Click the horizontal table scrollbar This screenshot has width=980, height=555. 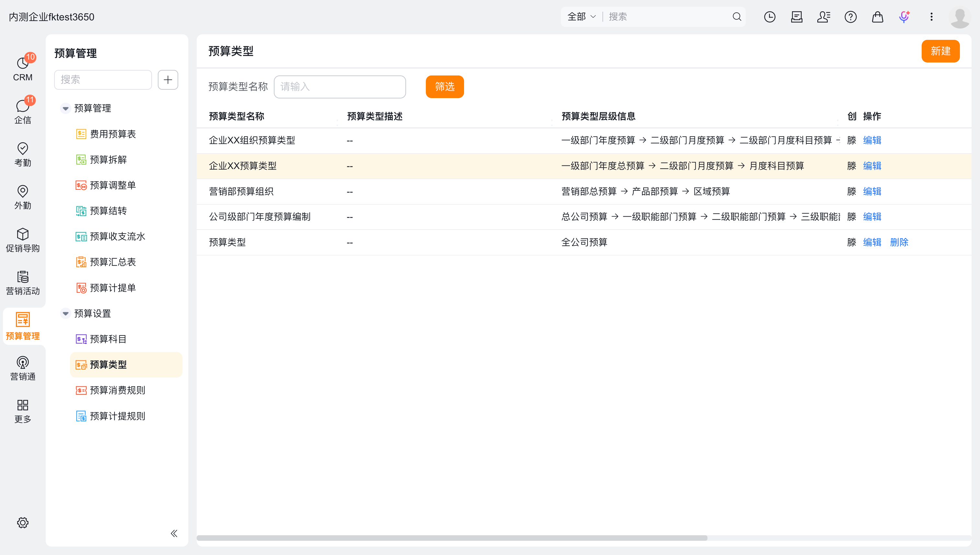click(x=452, y=538)
